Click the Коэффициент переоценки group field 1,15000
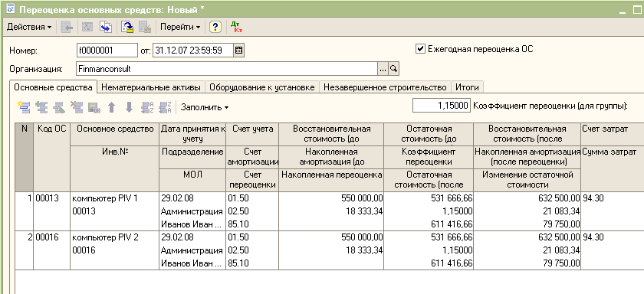Screen dimensions: 644x294 point(442,106)
